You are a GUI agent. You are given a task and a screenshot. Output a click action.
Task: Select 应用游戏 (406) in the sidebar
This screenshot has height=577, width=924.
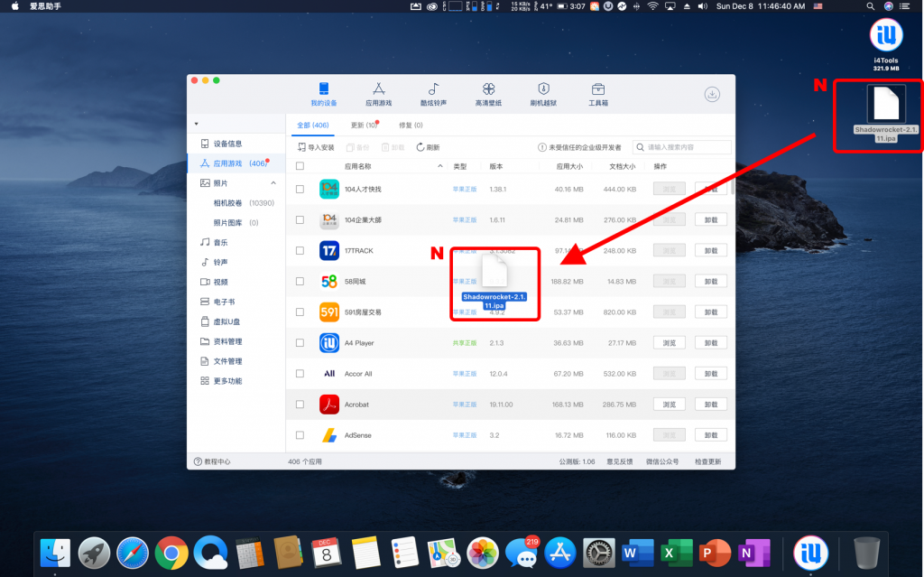click(236, 163)
